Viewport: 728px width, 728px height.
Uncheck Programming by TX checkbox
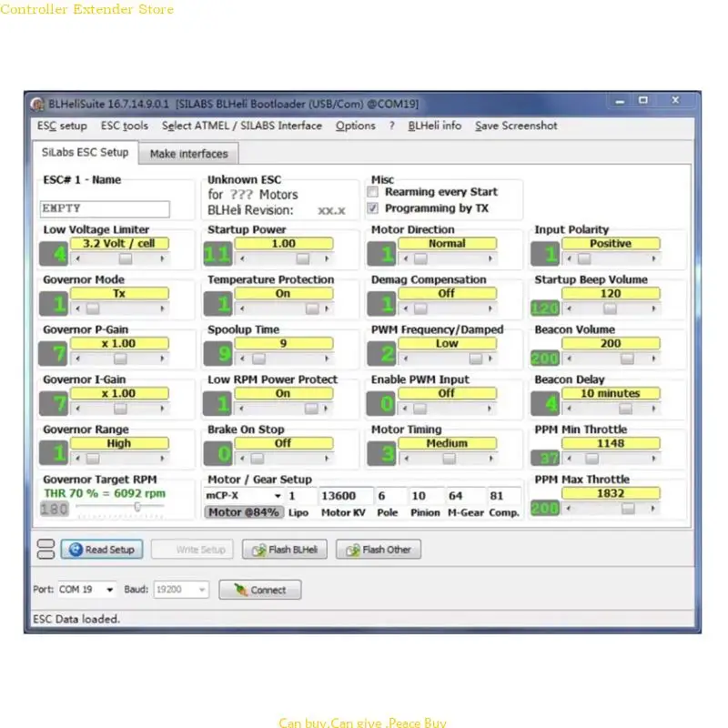point(373,208)
